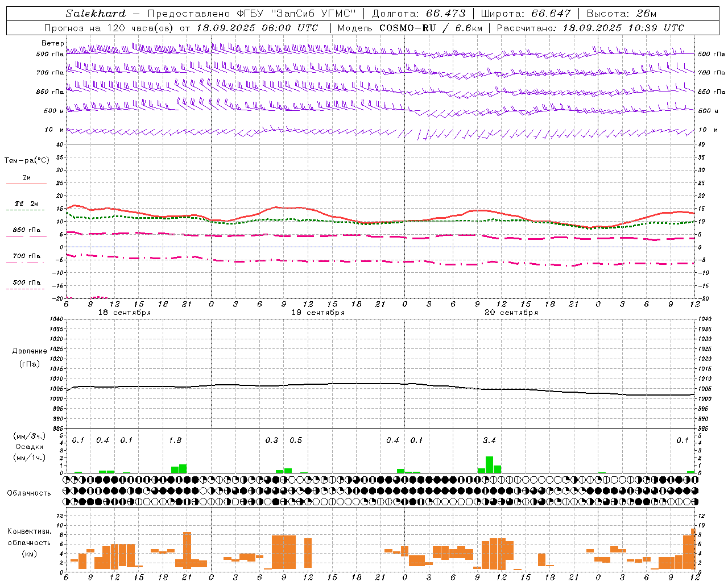Click the Ветер wind panel label
The image size is (728, 582).
52,43
